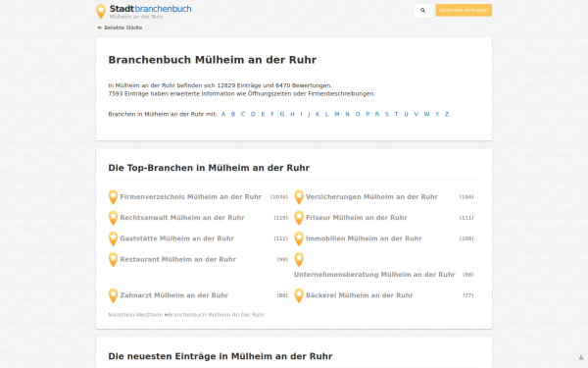This screenshot has height=368, width=588.
Task: Select letter Y in branch index
Action: coord(437,114)
